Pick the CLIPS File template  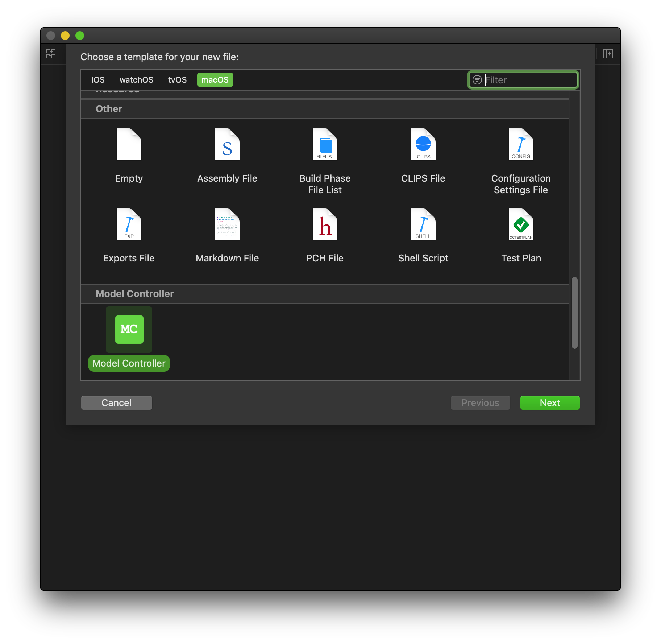click(x=423, y=145)
